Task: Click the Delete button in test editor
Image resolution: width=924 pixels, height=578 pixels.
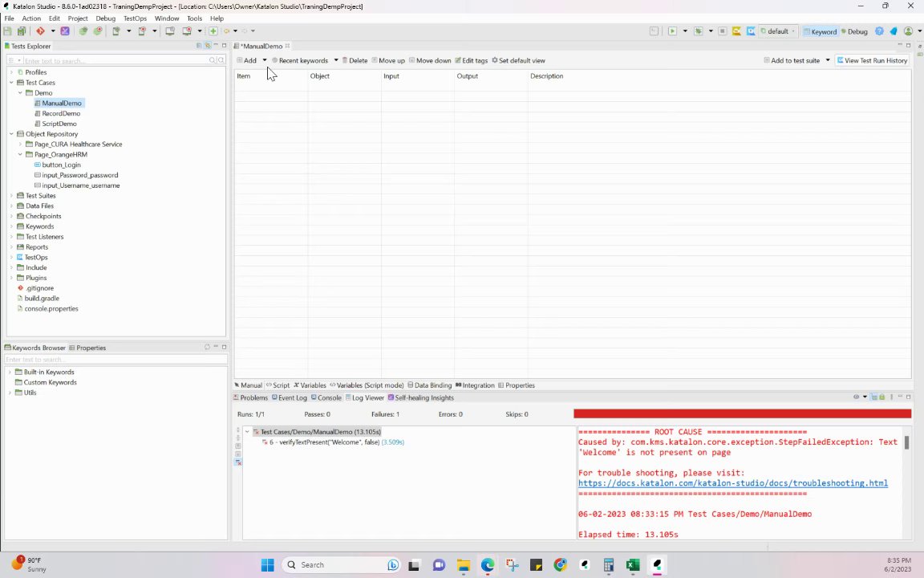Action: point(355,60)
